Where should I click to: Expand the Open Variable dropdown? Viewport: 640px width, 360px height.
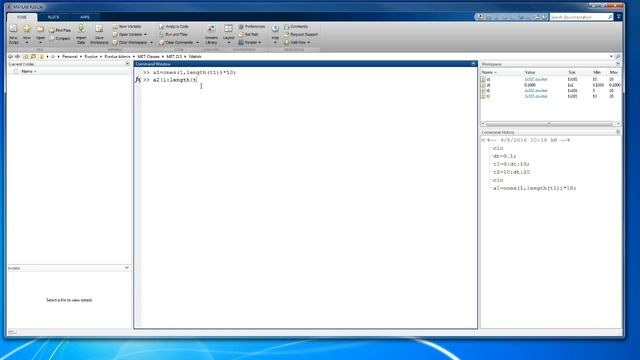tap(145, 35)
